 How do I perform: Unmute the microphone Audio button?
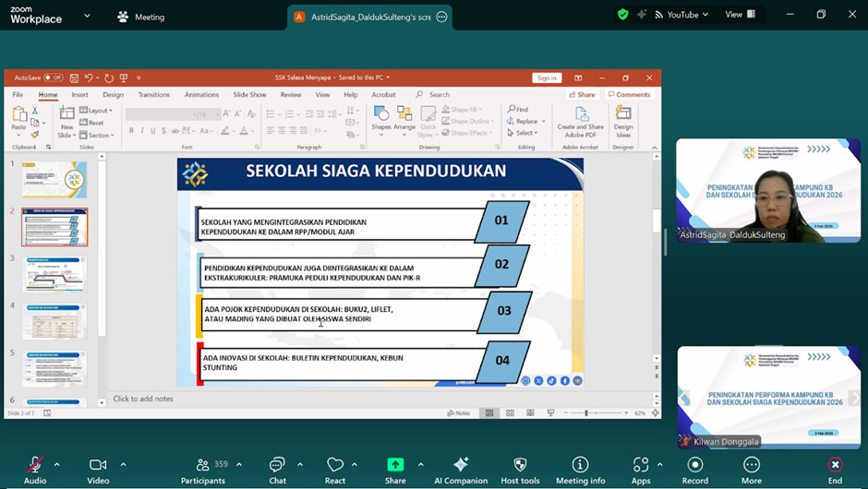pyautogui.click(x=35, y=465)
